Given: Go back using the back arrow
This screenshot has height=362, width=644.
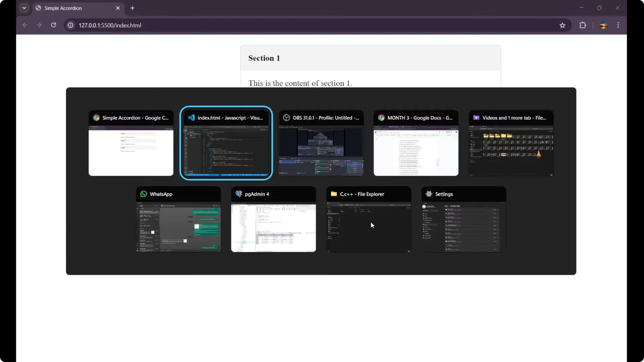Looking at the screenshot, I should pos(25,25).
